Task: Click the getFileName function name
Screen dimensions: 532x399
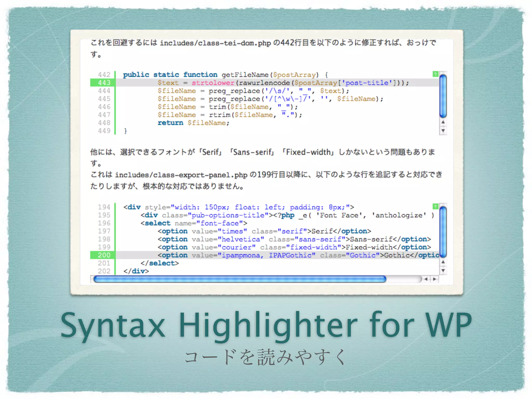Action: pyautogui.click(x=245, y=75)
